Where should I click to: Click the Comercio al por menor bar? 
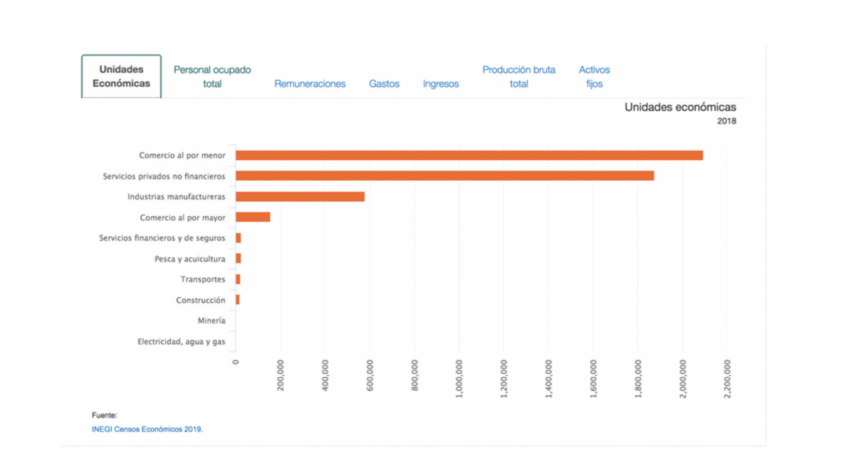pyautogui.click(x=469, y=155)
